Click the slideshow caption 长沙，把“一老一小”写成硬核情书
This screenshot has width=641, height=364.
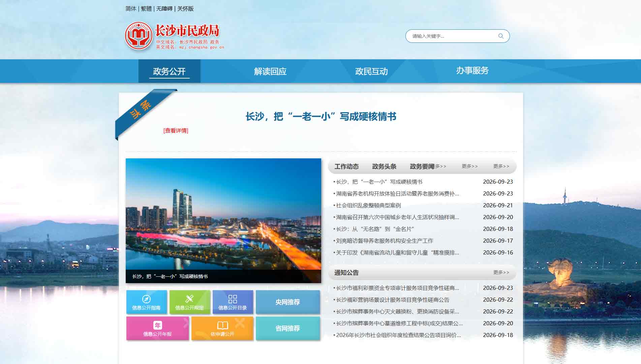(170, 276)
